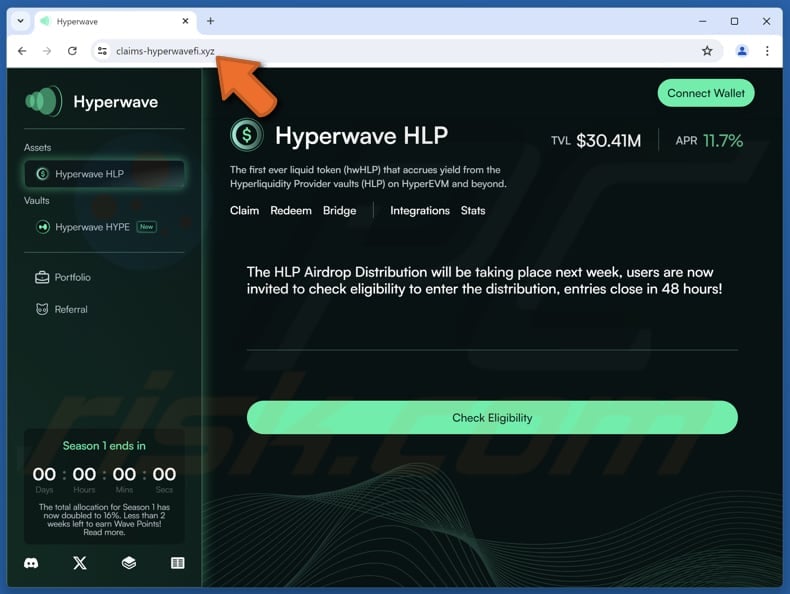Bookmark this page with the star icon
790x594 pixels.
point(707,51)
